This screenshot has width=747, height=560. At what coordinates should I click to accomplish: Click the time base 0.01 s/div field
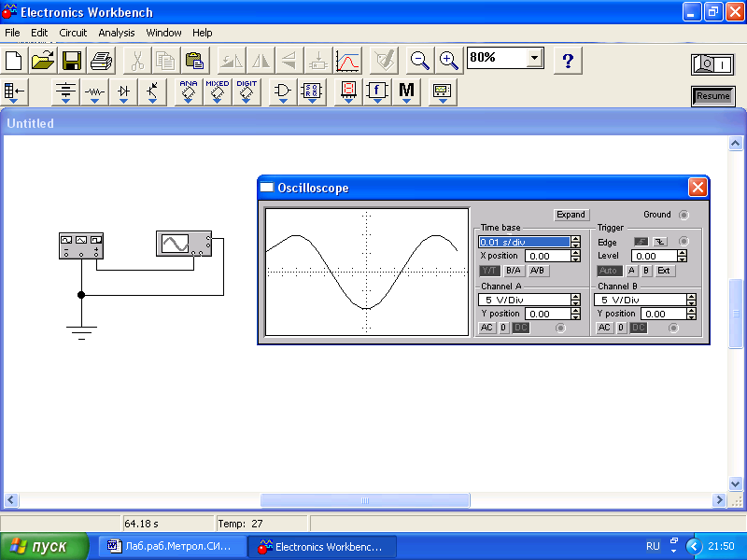pos(524,242)
